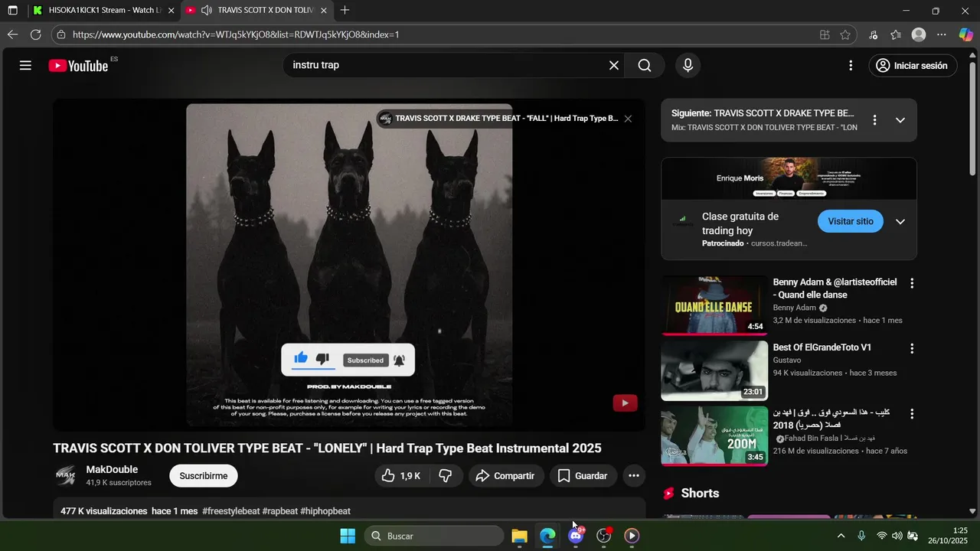Open the Enrique Moris ad banner image

tap(789, 179)
